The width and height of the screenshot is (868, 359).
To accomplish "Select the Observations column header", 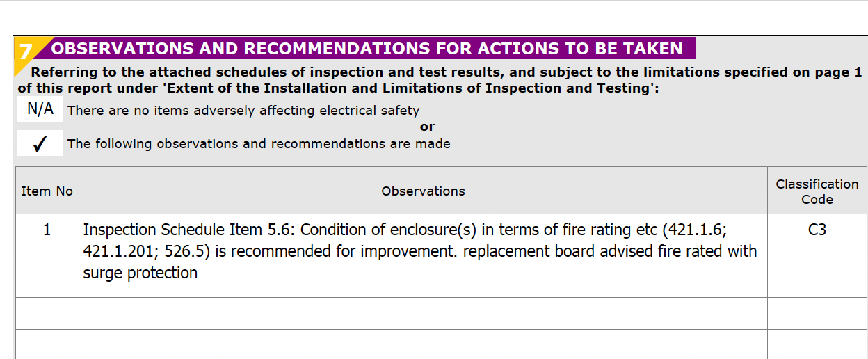I will [423, 191].
